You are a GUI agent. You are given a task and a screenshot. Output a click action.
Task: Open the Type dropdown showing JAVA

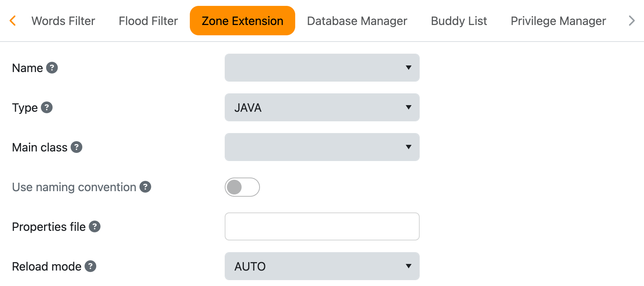[x=322, y=107]
